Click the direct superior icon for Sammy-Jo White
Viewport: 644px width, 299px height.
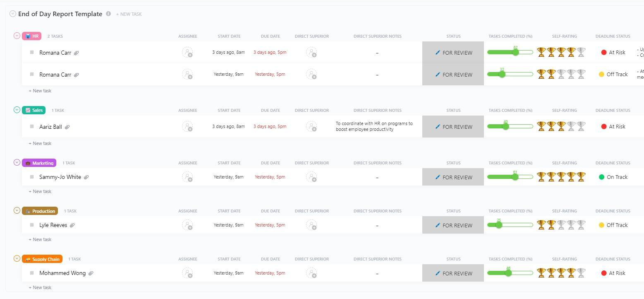pyautogui.click(x=311, y=177)
